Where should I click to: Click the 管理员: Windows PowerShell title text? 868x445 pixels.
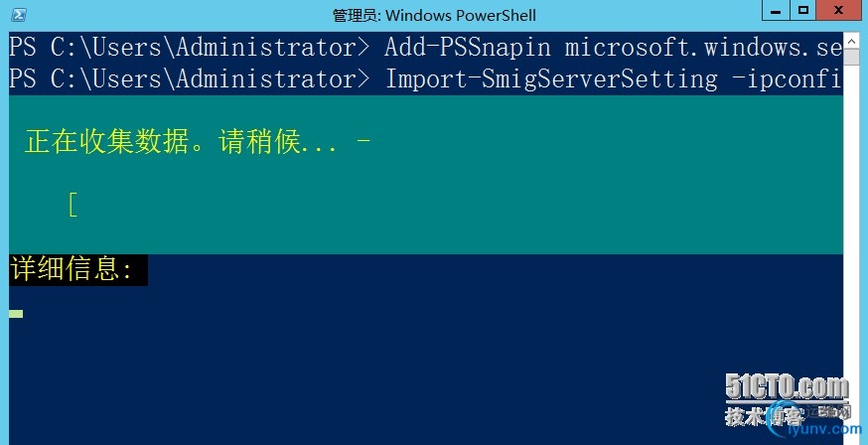[x=434, y=15]
